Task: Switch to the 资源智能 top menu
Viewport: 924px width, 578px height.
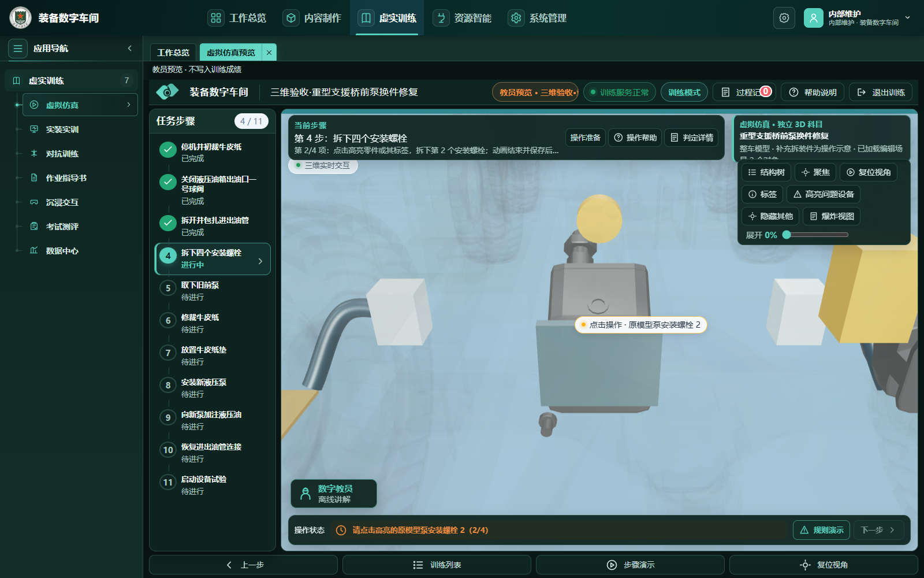Action: [463, 18]
